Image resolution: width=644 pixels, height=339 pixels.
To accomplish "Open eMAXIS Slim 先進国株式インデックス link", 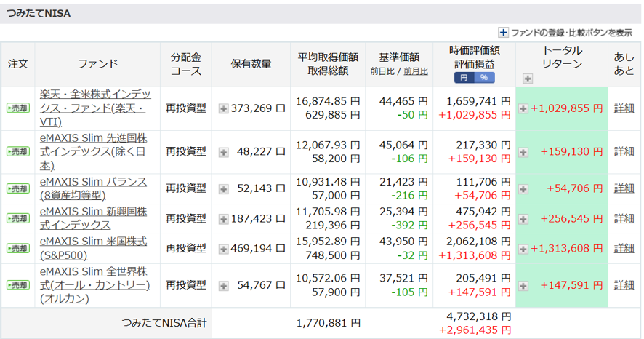I will tap(93, 151).
